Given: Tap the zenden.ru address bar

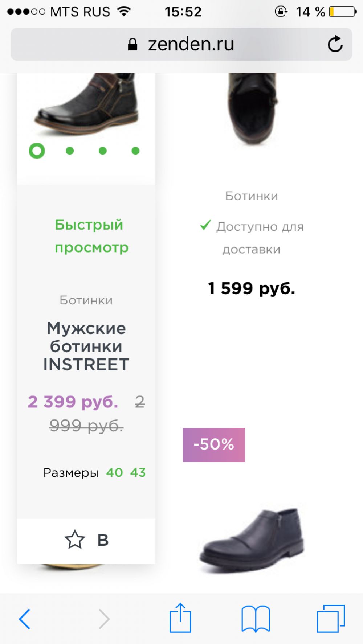Looking at the screenshot, I should [x=181, y=44].
